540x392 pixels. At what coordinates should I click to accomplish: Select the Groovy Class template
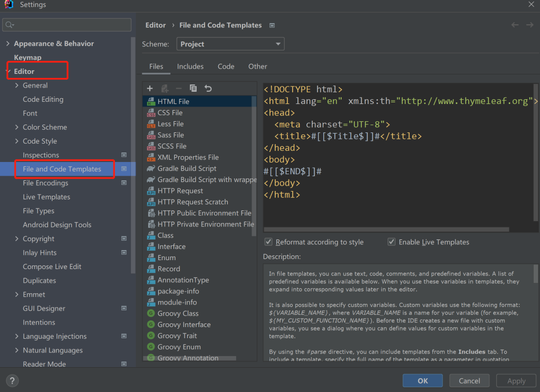178,313
